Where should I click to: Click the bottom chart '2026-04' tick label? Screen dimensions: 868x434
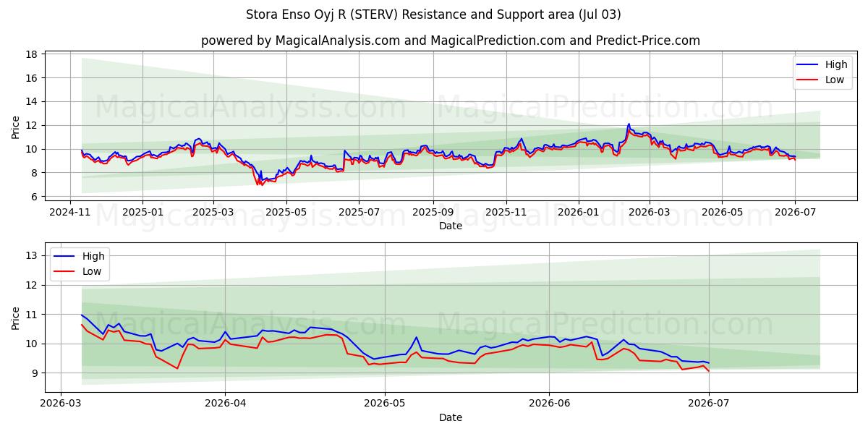(x=225, y=403)
